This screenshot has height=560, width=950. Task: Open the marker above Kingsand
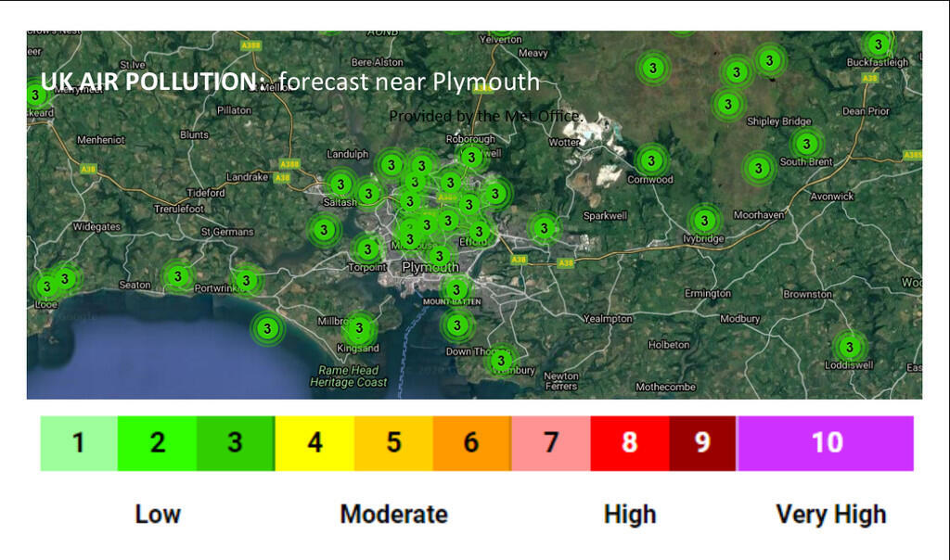[x=359, y=327]
